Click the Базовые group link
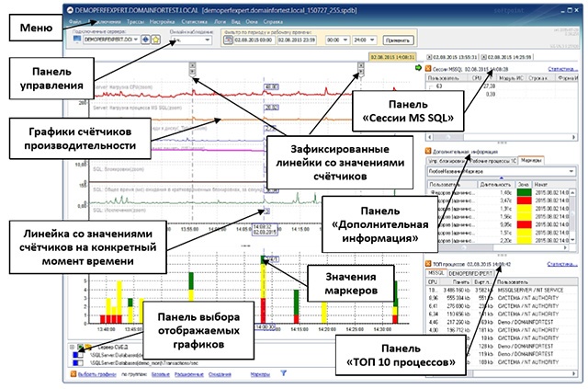Viewport: 588px width, 389px height. [161, 374]
